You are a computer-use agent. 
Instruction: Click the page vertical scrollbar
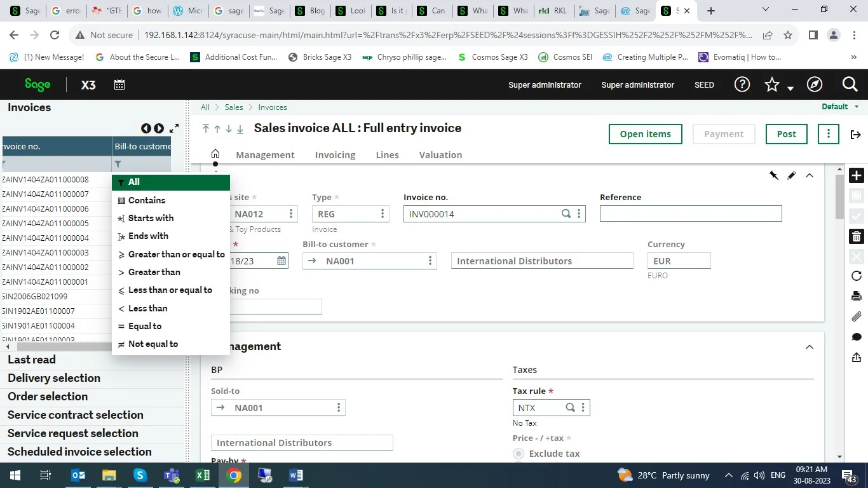(x=839, y=197)
